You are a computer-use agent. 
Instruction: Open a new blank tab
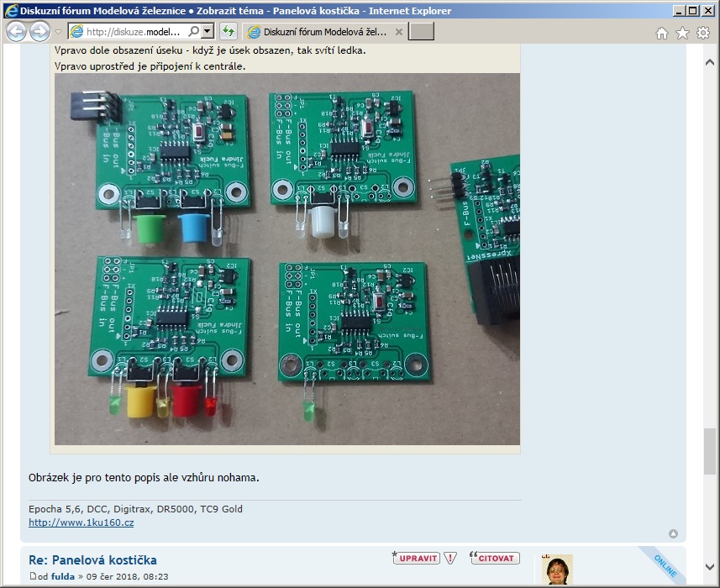tap(421, 32)
